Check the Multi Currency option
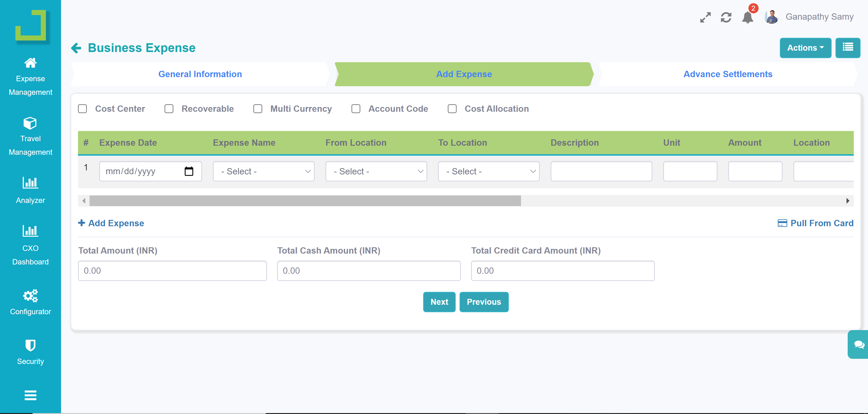The width and height of the screenshot is (868, 414). pos(258,109)
